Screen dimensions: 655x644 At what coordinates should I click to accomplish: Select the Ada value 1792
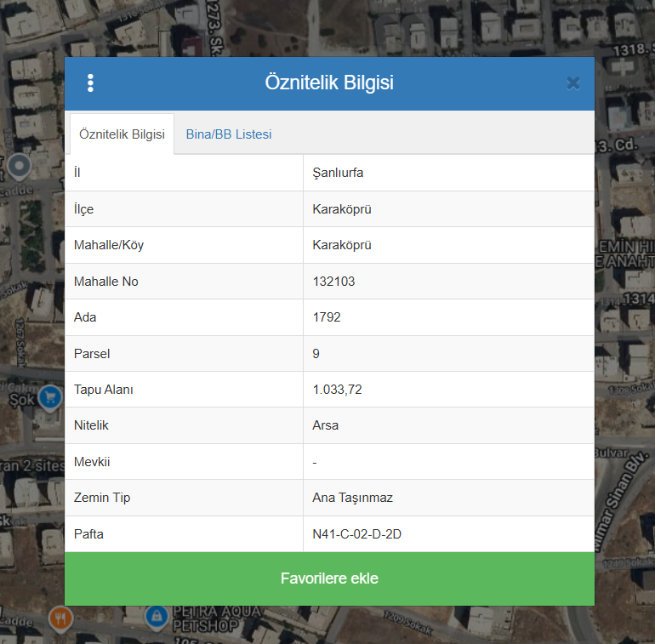pyautogui.click(x=327, y=317)
